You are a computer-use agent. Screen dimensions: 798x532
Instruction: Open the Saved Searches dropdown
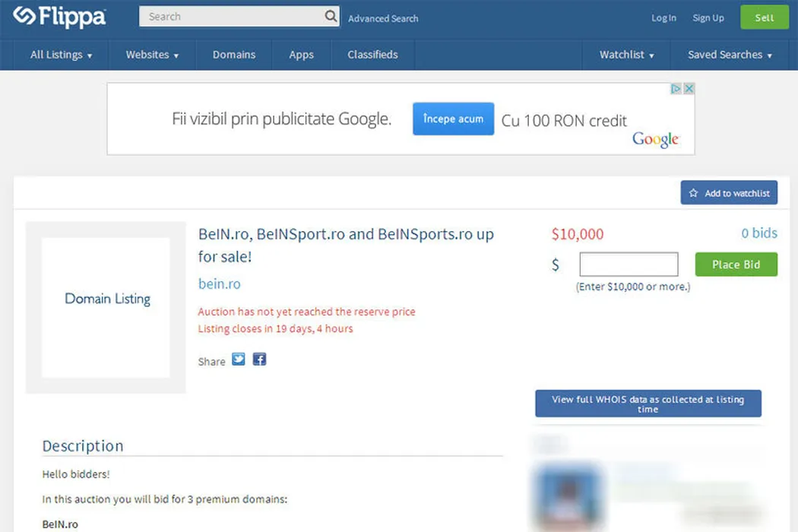[x=730, y=55]
